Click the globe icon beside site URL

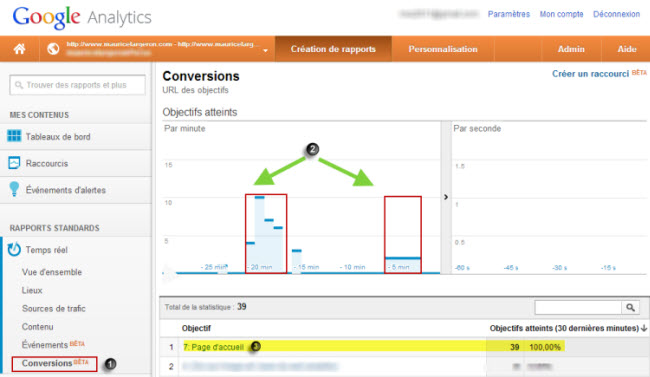(53, 49)
